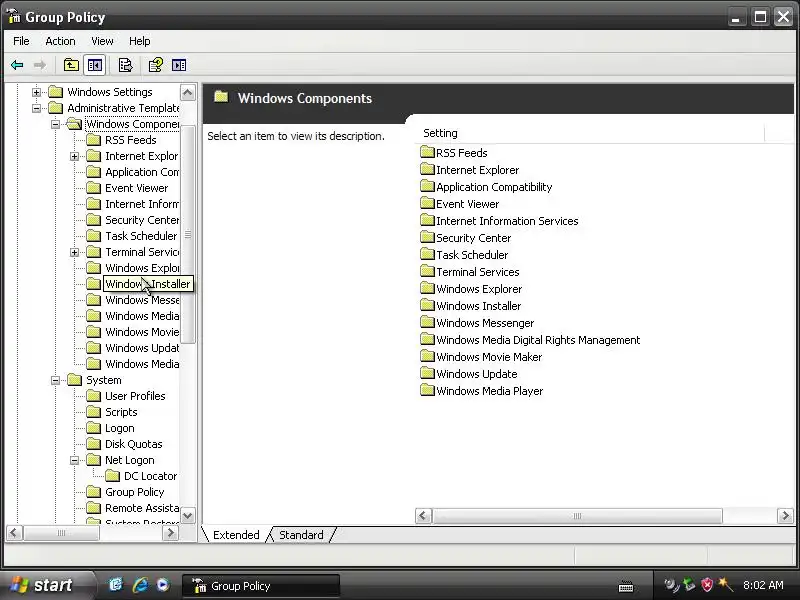
Task: Click the Scripts folder icon in tree
Action: point(93,412)
